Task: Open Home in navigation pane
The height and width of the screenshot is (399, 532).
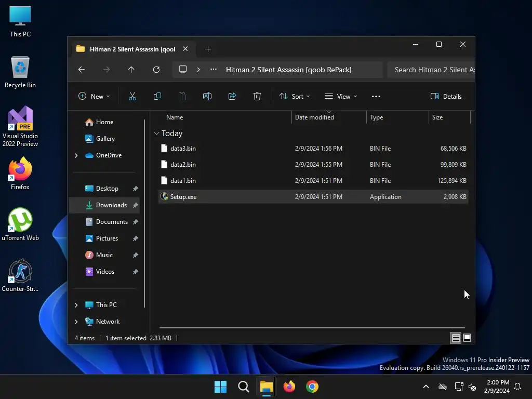Action: coord(104,122)
